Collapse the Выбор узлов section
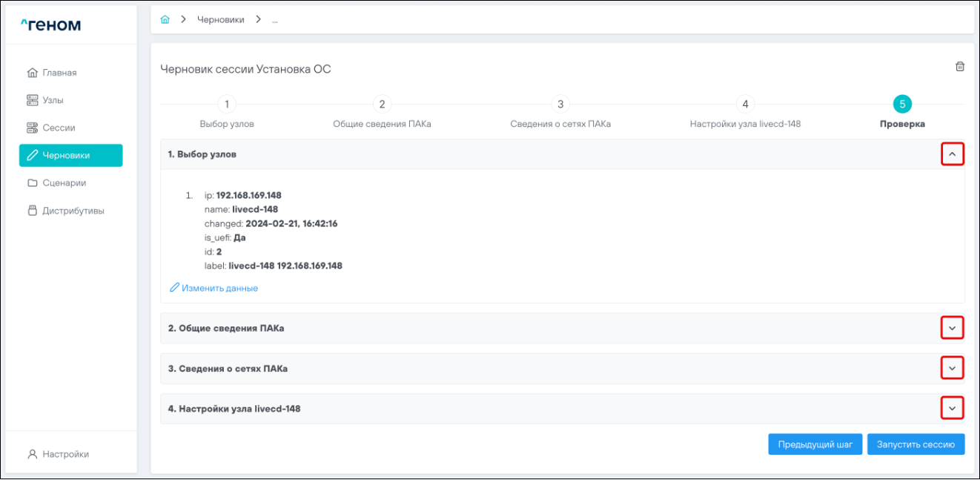The width and height of the screenshot is (980, 480). [x=953, y=154]
